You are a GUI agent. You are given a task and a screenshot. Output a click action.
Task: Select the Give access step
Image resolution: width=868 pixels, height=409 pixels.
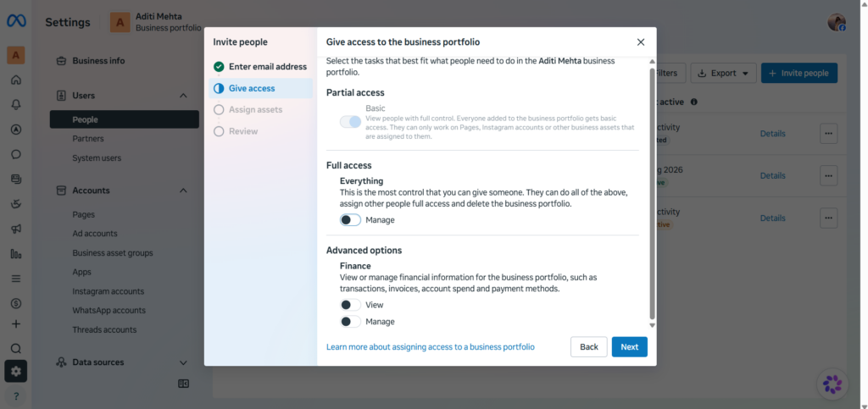tap(260, 88)
